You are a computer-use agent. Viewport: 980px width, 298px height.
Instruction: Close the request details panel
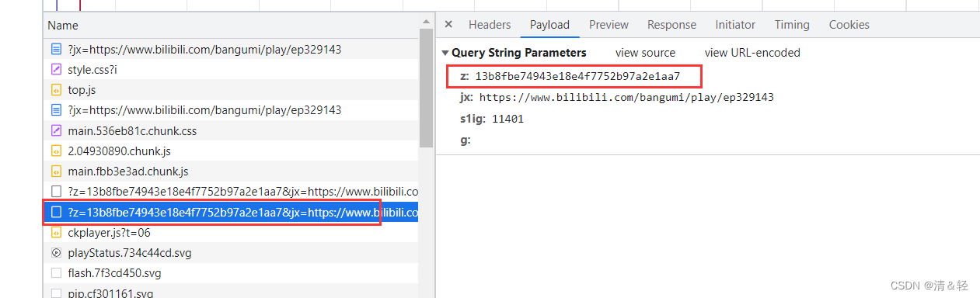click(448, 25)
